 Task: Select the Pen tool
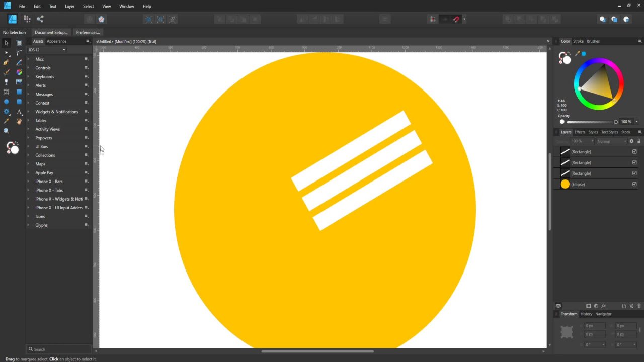tap(6, 62)
